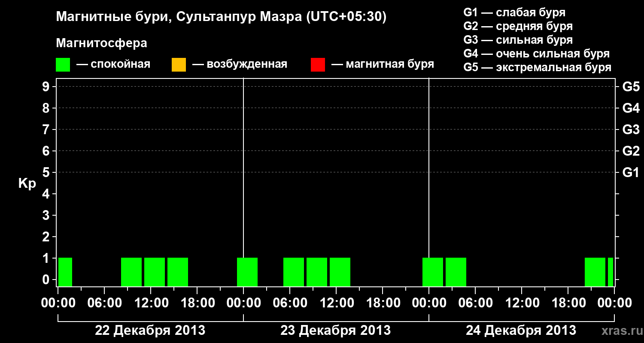Click the green 'спокойная' legend swatch
The image size is (644, 343).
63,65
